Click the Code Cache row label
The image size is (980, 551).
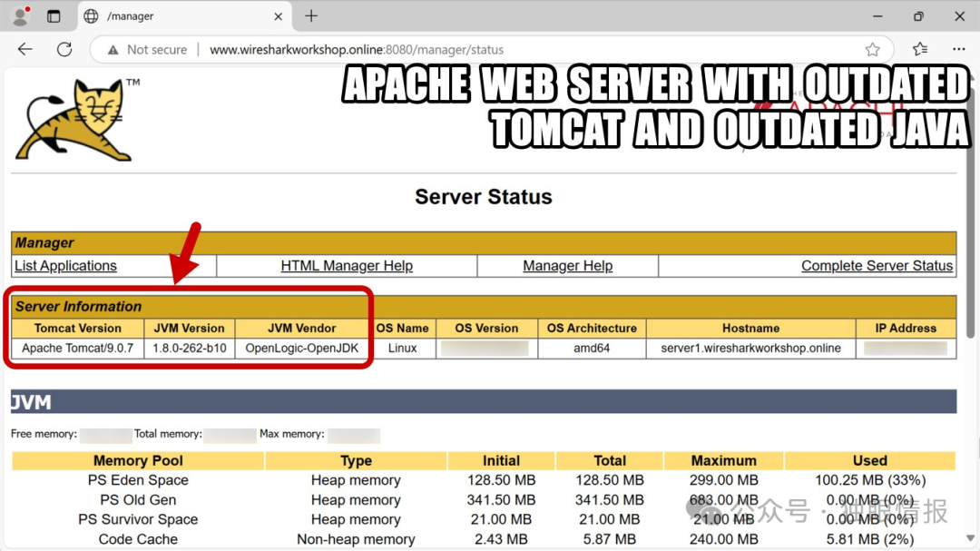tap(138, 539)
